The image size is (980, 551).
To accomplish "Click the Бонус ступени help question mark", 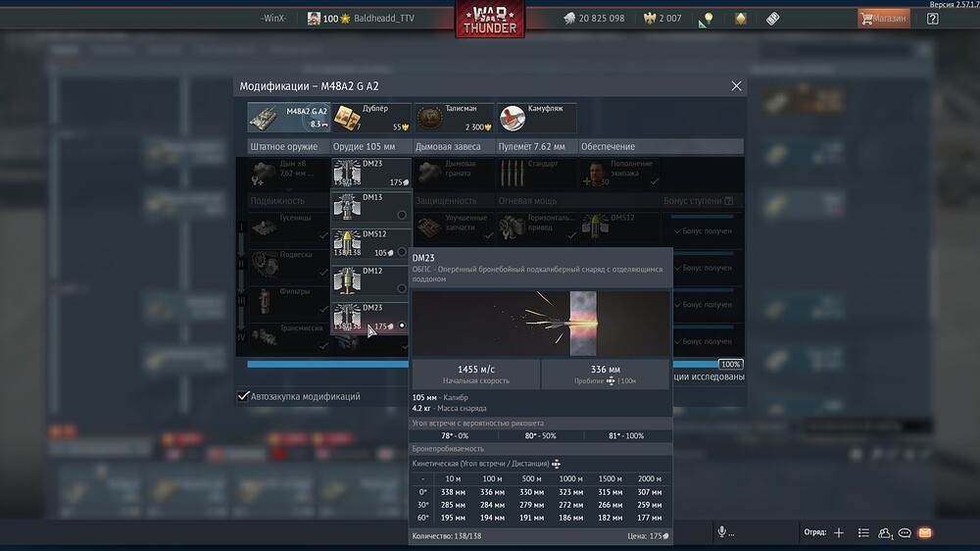I will point(728,201).
